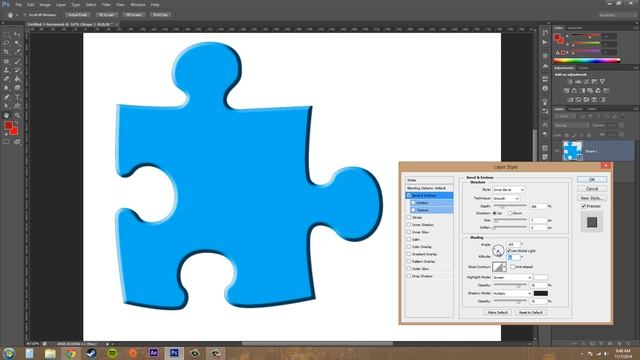Open Photoshop from the Windows taskbar

(x=174, y=353)
